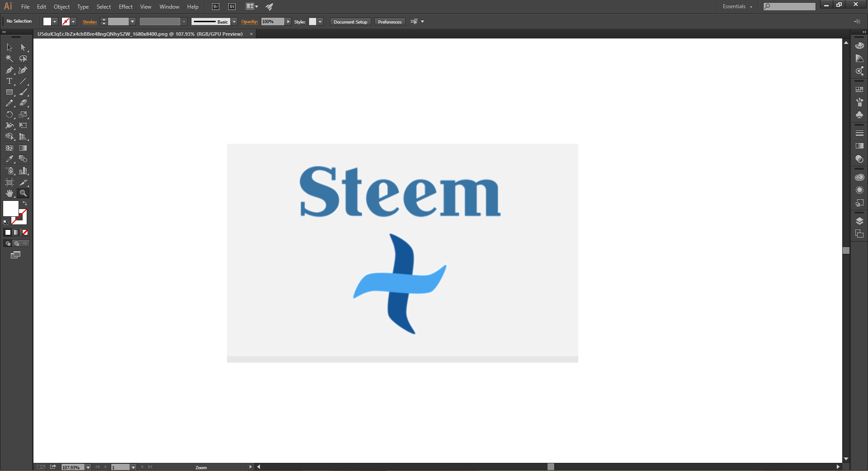Open the Color panel palette icon

click(859, 46)
